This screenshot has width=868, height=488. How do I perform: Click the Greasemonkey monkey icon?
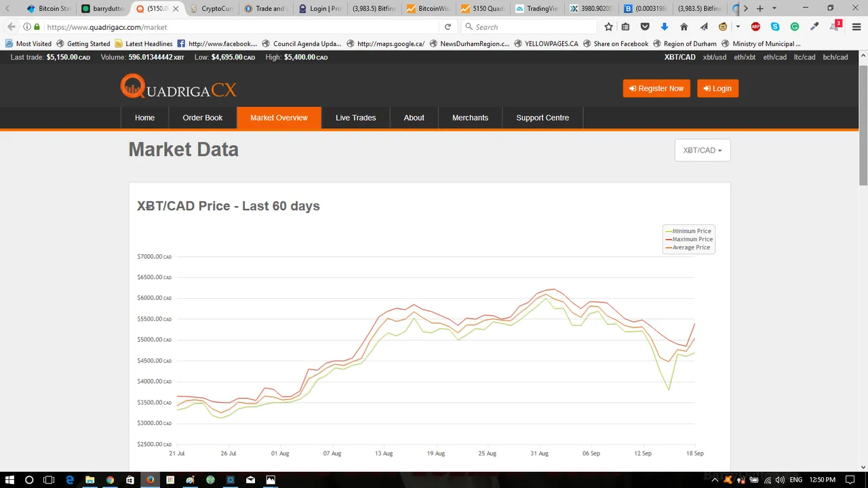point(724,27)
